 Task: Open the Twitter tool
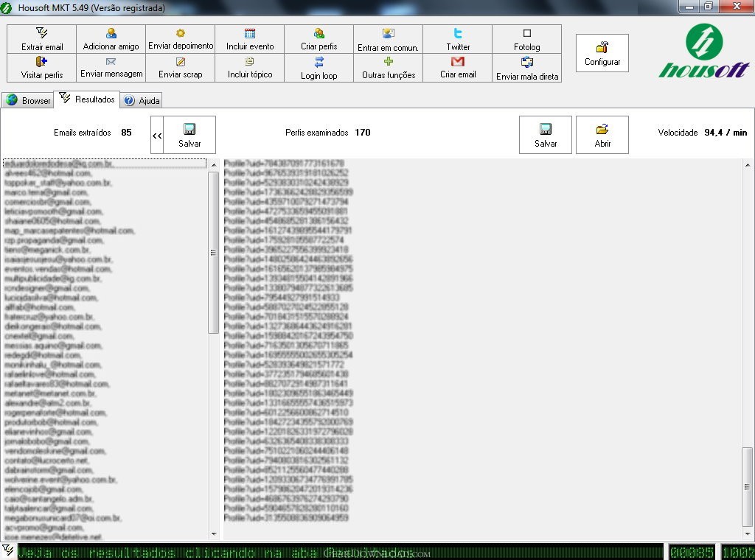(457, 39)
